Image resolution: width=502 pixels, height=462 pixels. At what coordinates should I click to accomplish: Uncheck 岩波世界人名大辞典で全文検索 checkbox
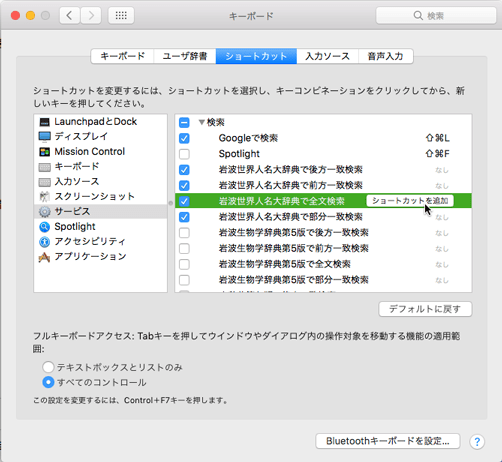184,201
